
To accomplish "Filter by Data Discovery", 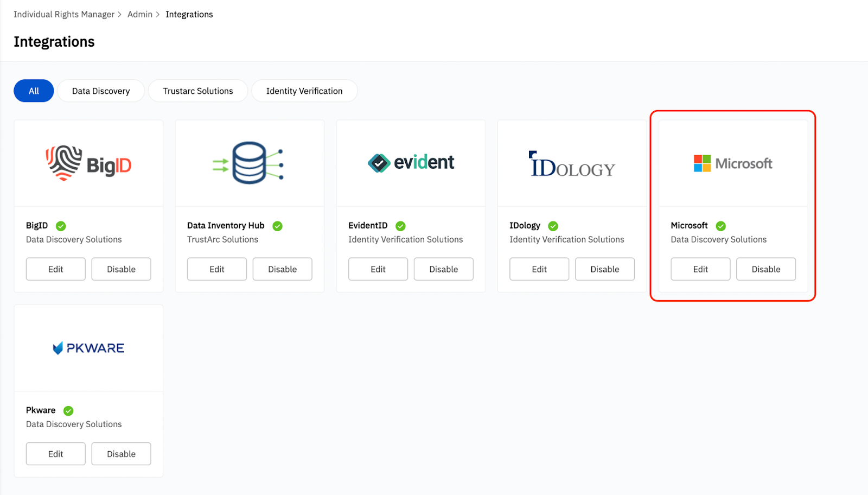I will [101, 91].
